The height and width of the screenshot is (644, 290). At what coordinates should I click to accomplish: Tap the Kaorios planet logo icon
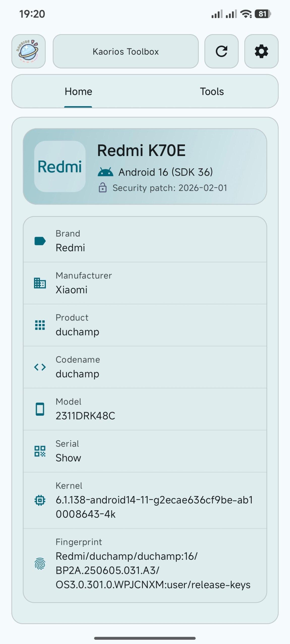tap(28, 51)
